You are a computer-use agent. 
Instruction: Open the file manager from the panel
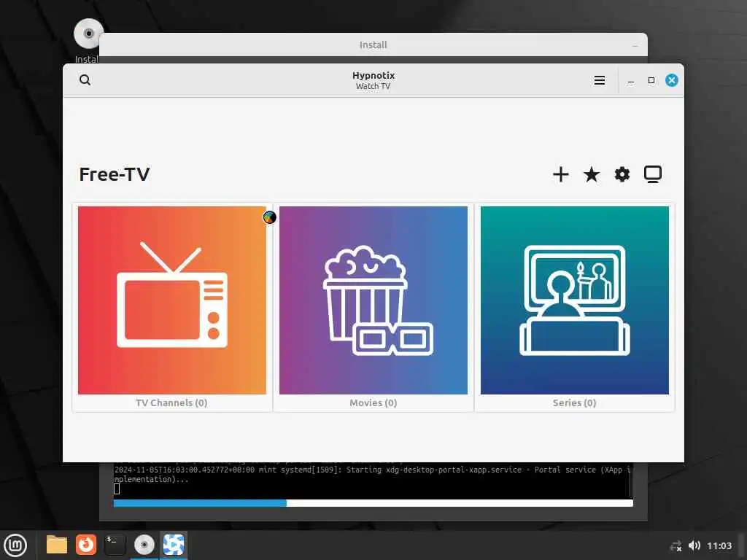[x=56, y=545]
